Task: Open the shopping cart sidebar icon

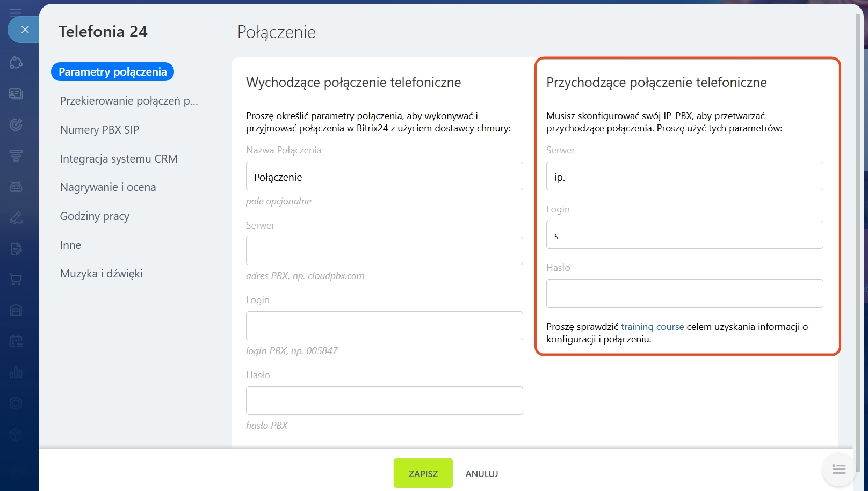Action: tap(16, 280)
